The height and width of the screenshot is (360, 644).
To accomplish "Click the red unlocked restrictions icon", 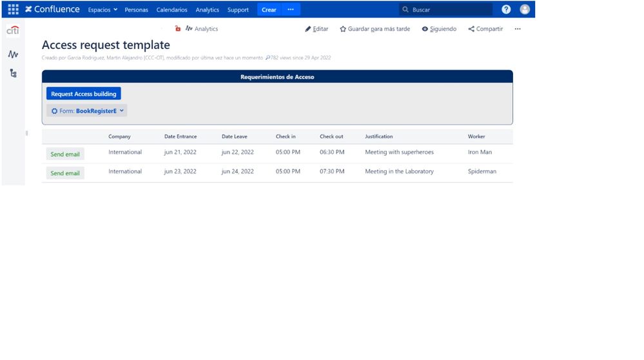I will (177, 28).
